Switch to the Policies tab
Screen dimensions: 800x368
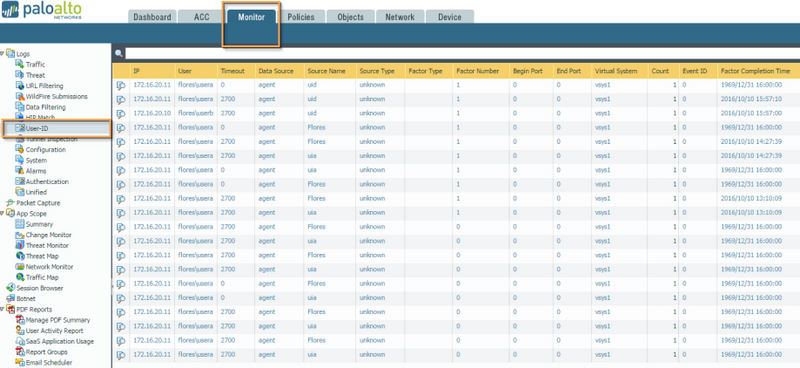(301, 17)
